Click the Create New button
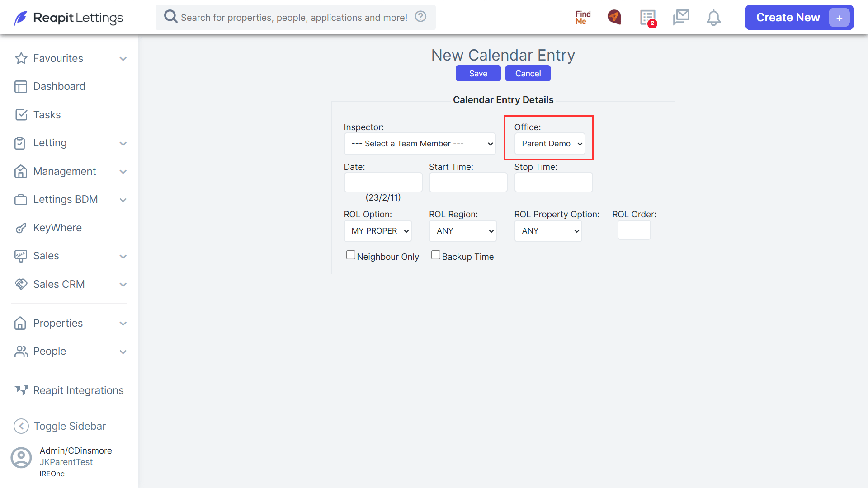868x488 pixels. tap(799, 18)
